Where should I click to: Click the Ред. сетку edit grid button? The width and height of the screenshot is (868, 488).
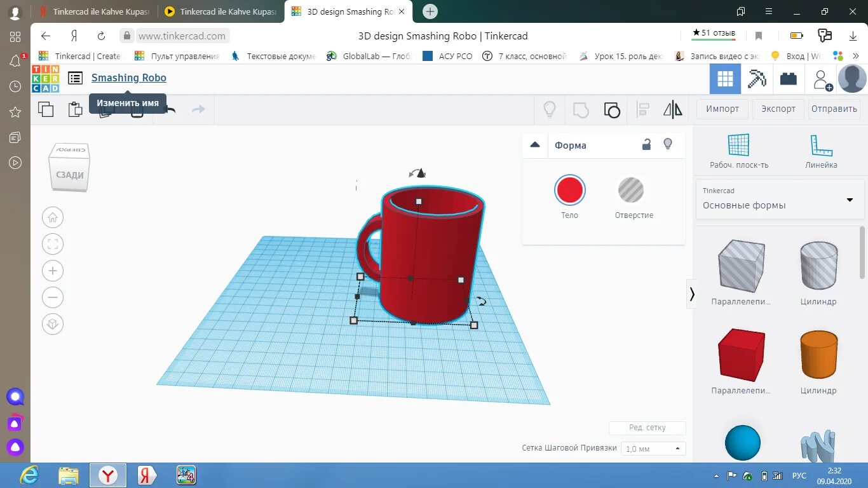(x=647, y=428)
